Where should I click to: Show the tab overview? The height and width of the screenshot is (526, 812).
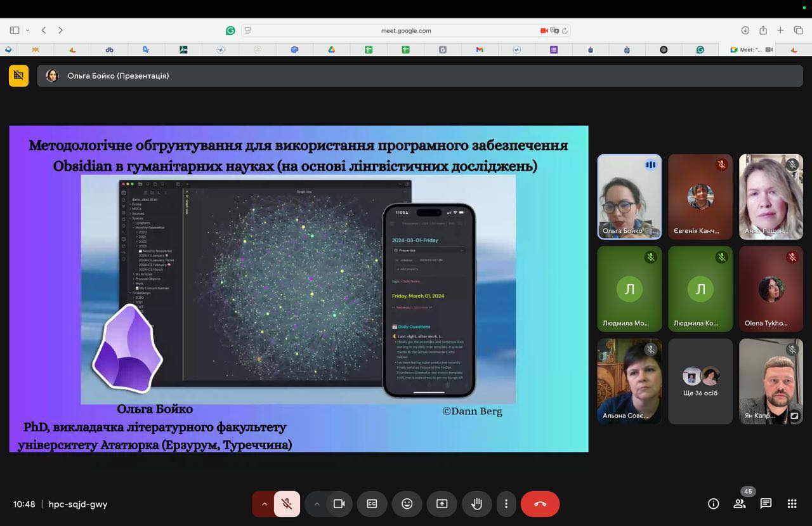(799, 30)
